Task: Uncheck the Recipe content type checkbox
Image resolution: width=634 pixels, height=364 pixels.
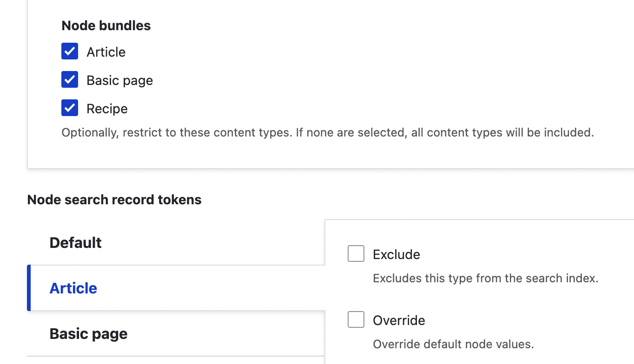Action: (x=69, y=108)
